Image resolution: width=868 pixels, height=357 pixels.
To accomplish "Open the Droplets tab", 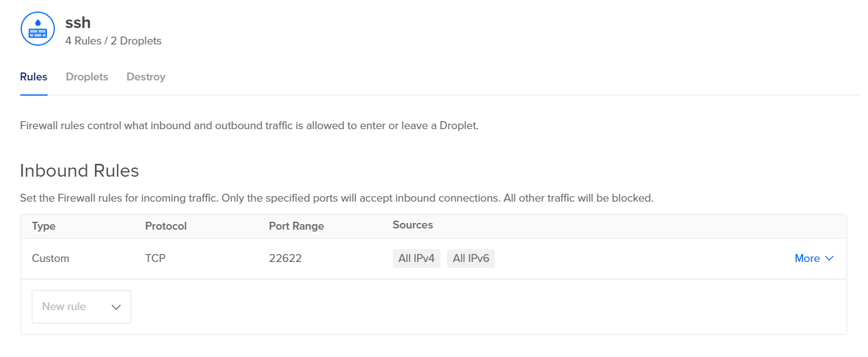I will [x=87, y=77].
